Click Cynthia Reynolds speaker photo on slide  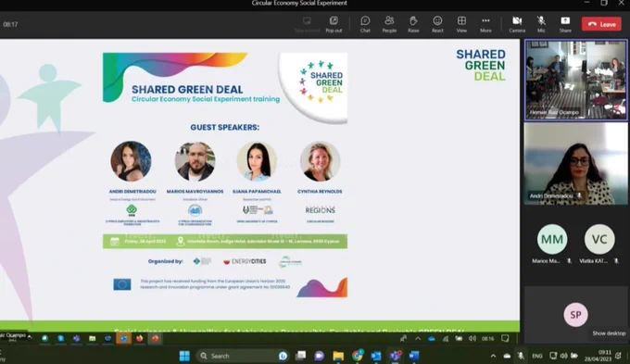tap(320, 161)
